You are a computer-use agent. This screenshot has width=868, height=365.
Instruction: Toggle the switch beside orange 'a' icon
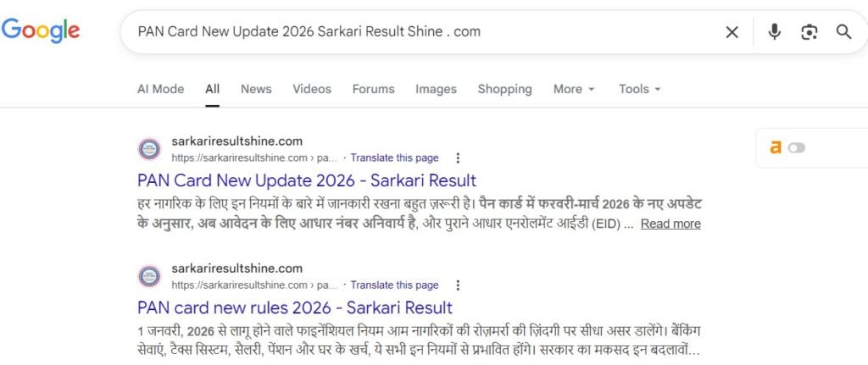point(797,147)
